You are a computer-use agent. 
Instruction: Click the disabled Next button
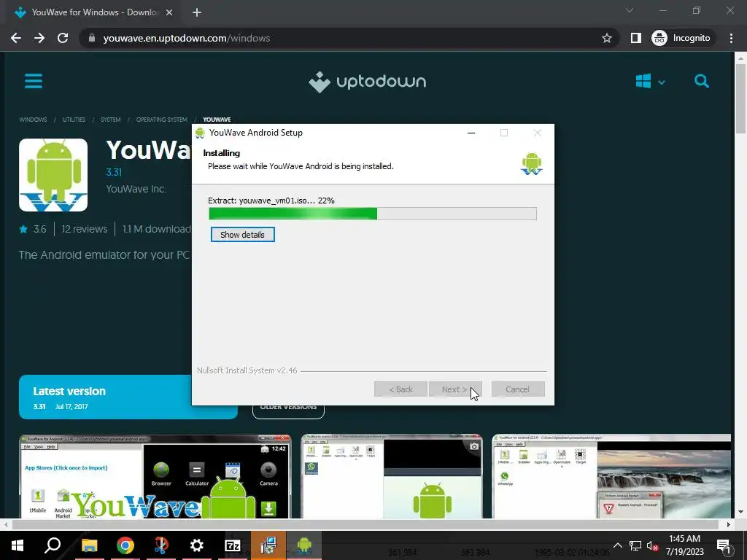(455, 389)
